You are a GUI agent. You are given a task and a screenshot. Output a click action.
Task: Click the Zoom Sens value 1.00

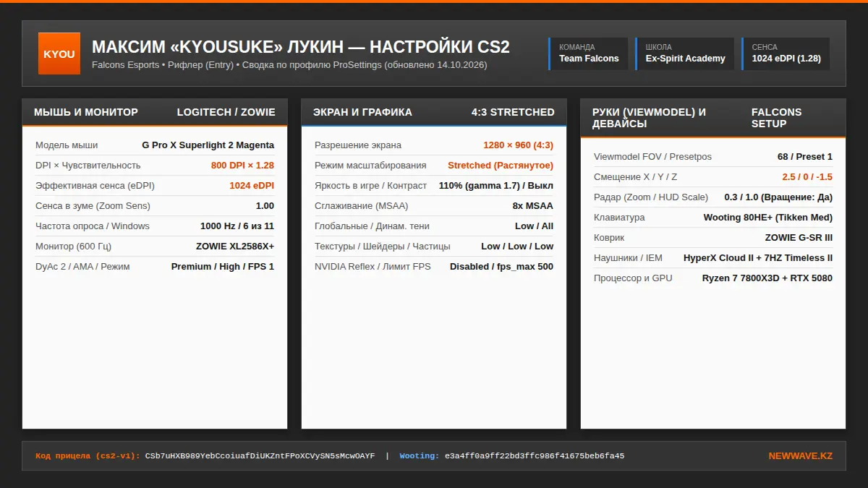265,205
